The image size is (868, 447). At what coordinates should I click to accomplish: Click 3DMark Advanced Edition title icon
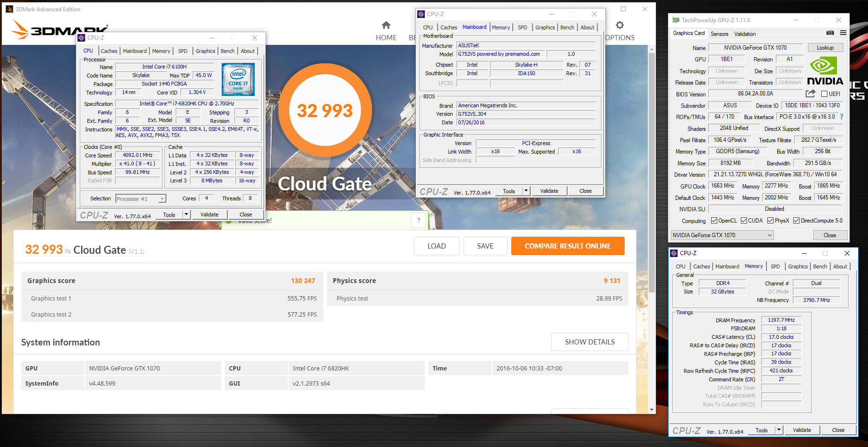tap(9, 9)
